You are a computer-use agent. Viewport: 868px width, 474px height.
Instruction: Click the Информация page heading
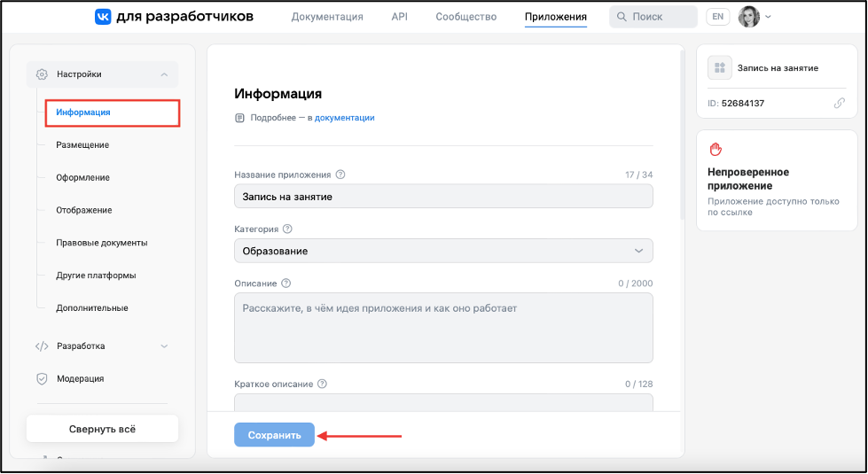tap(278, 94)
